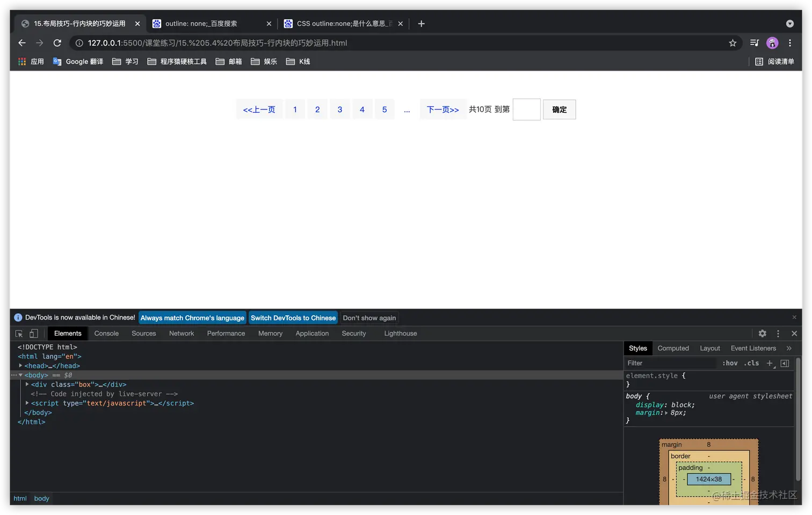Click the page number input box
Viewport: 812px width, 515px height.
[x=526, y=110]
